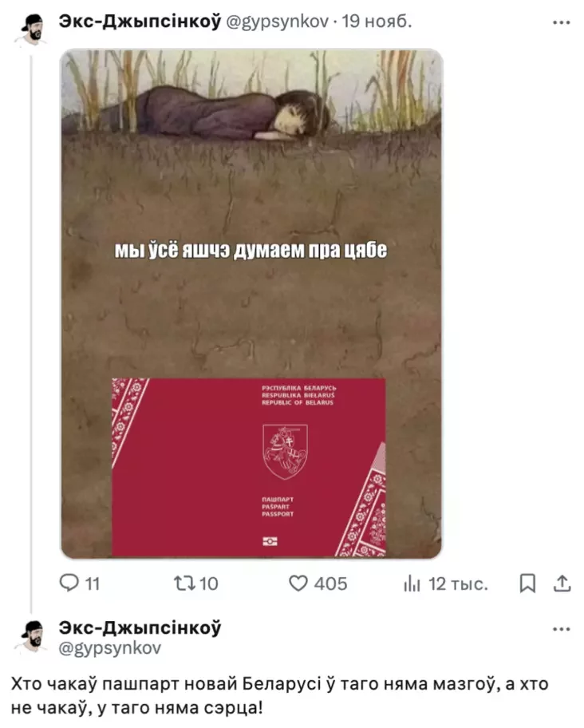
Task: Open Экс-Джыпсінкоў name in top tweet header
Action: tap(140, 22)
